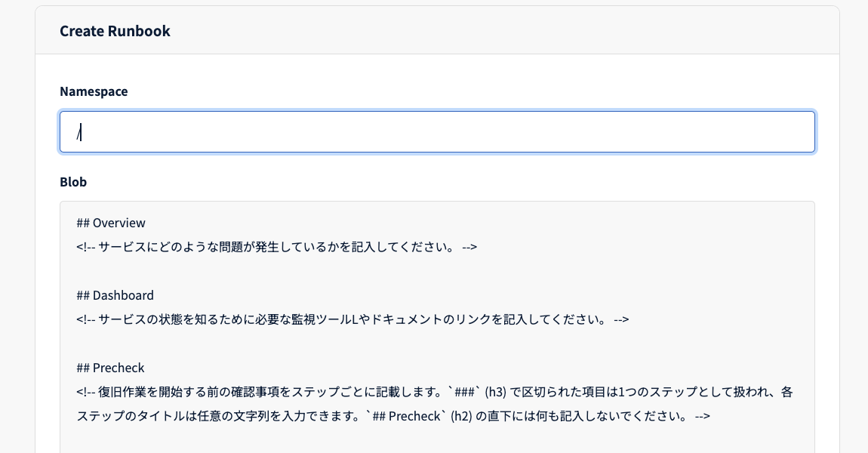
Task: Place cursor on the ## Dashboard line
Action: pyautogui.click(x=115, y=295)
